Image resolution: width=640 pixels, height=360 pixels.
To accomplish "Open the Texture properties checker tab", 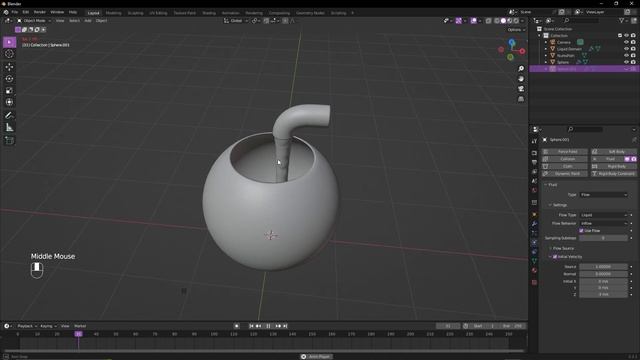I will 534,282.
